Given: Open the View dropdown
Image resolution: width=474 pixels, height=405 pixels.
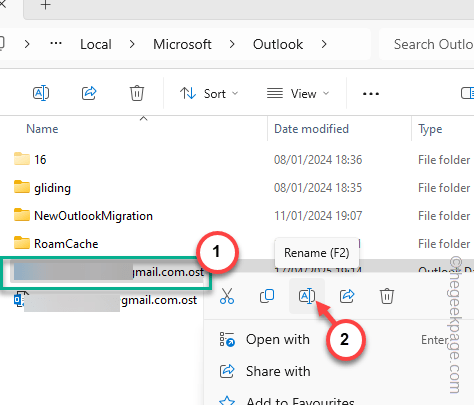Looking at the screenshot, I should tap(298, 94).
